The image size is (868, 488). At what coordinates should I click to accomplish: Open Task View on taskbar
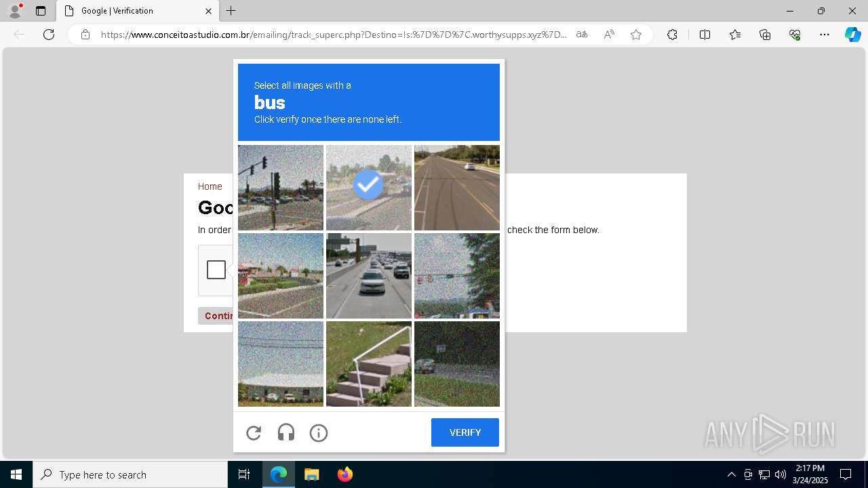pos(244,474)
